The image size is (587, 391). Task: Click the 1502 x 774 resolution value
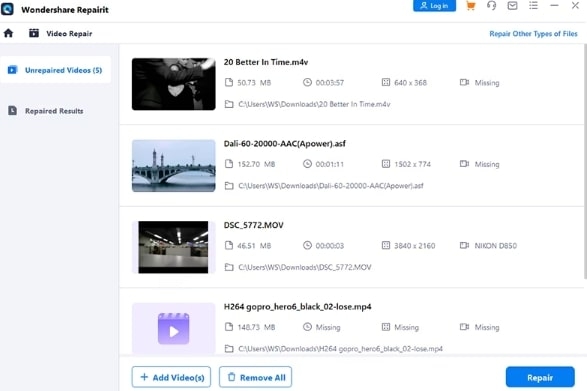(413, 164)
